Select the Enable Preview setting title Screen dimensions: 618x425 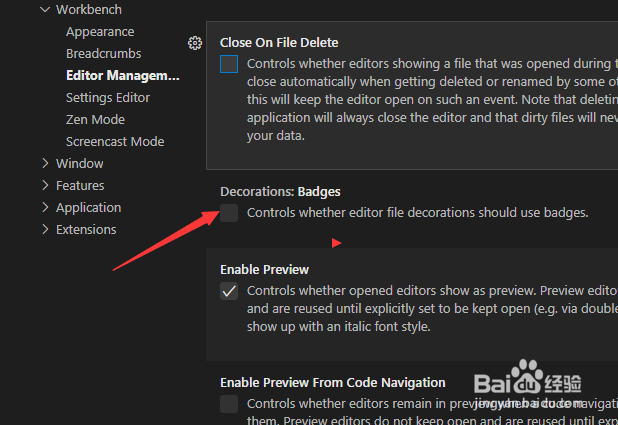coord(264,270)
